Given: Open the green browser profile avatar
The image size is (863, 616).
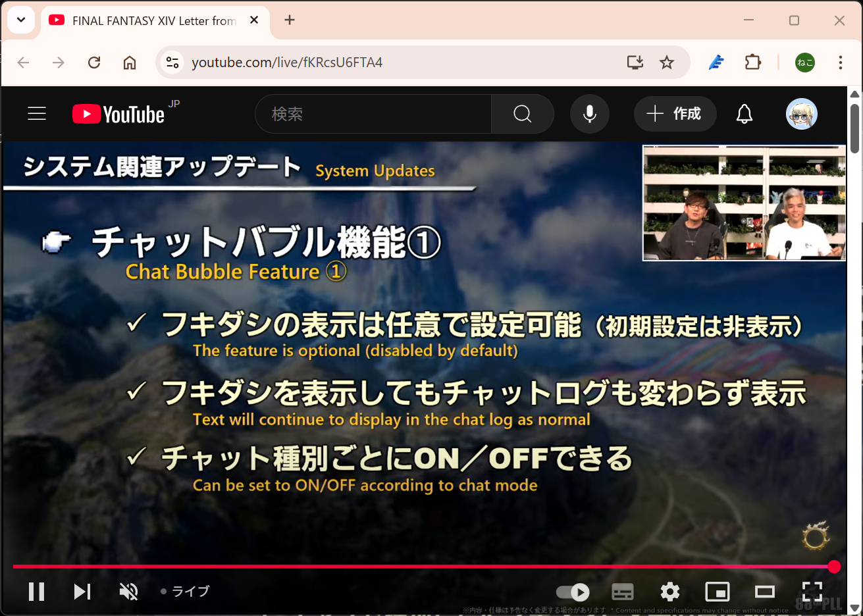Looking at the screenshot, I should click(x=805, y=63).
